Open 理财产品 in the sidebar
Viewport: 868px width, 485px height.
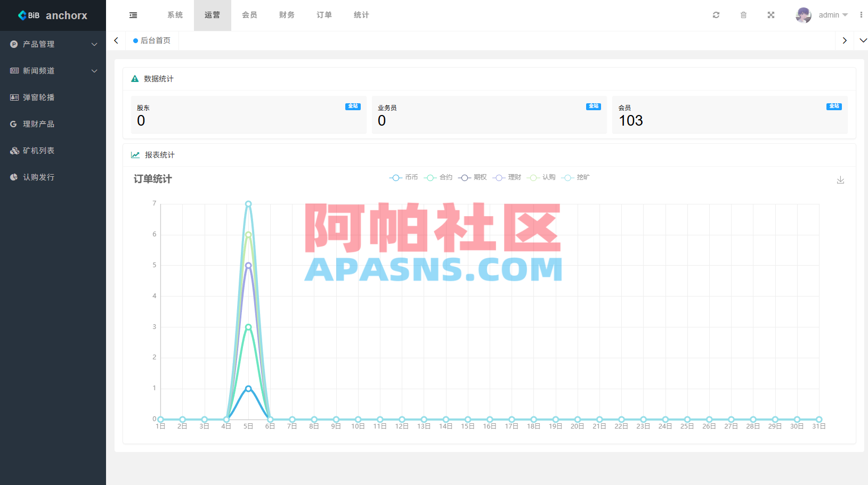tap(53, 124)
